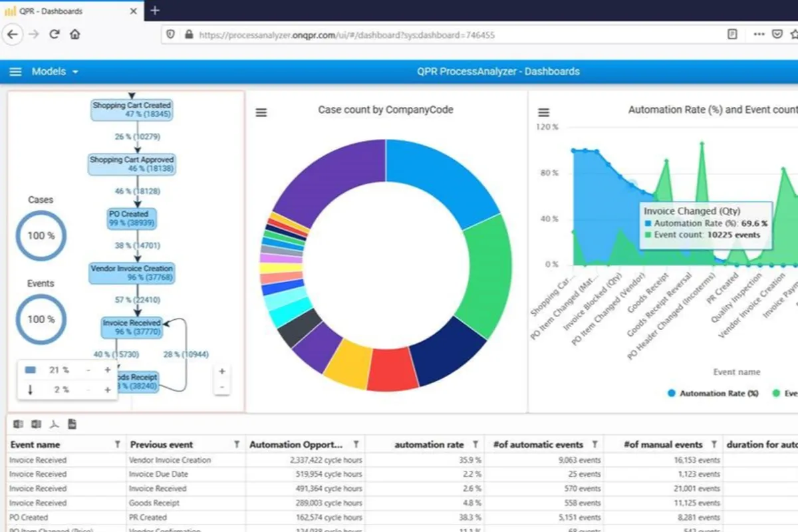The height and width of the screenshot is (532, 798).
Task: Select the Shopping Cart Created flowchart node
Action: click(132, 110)
